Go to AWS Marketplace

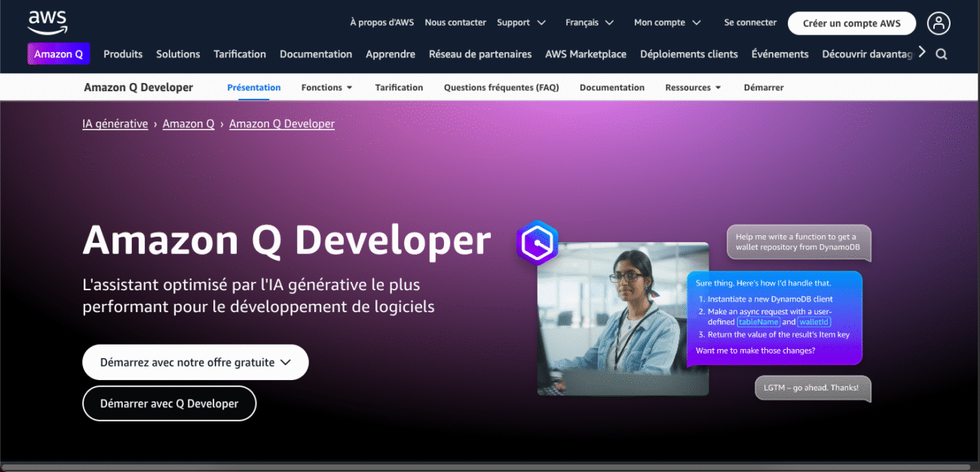pos(586,54)
